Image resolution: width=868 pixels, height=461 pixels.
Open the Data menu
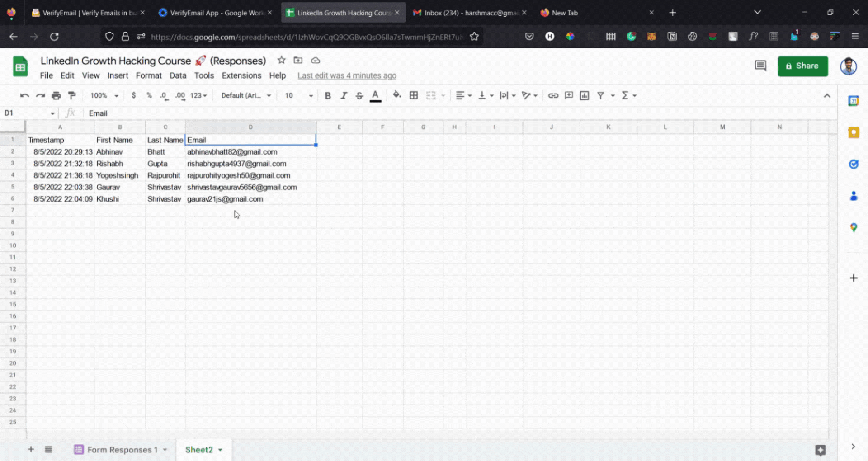178,75
